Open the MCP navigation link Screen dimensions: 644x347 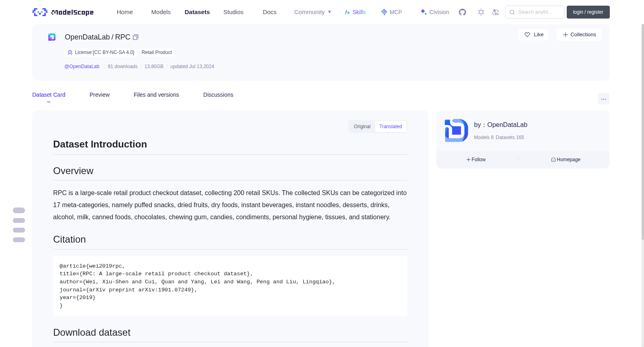pyautogui.click(x=391, y=12)
